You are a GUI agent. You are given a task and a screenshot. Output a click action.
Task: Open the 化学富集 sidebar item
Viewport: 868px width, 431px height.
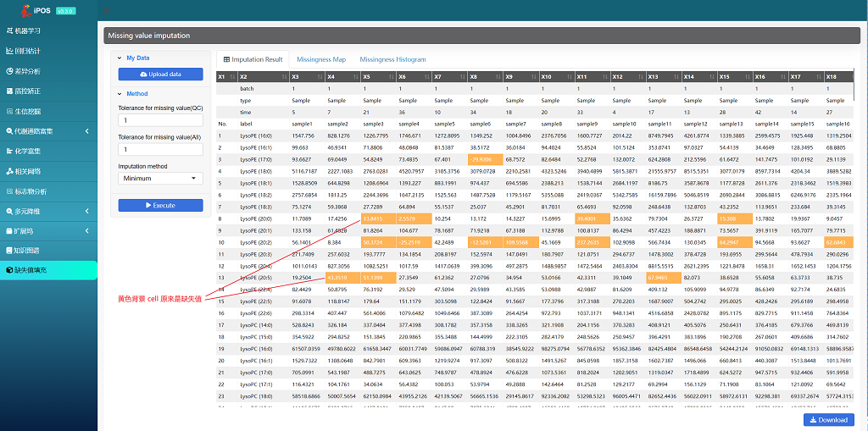pyautogui.click(x=34, y=151)
